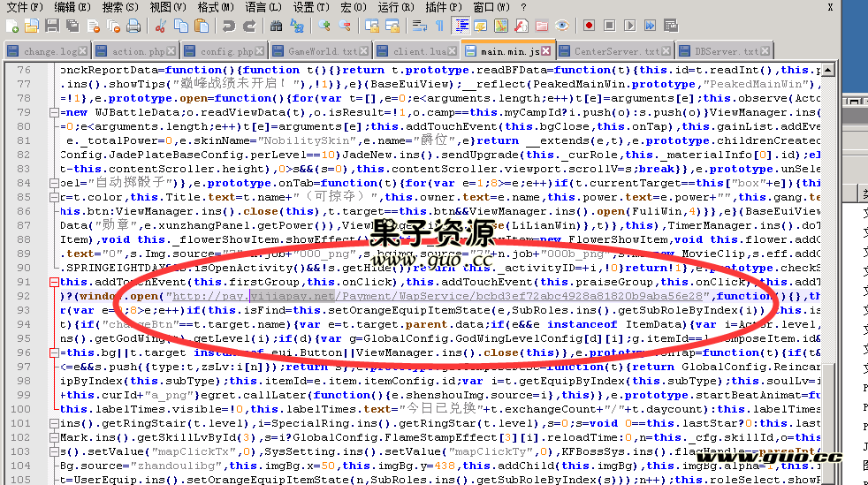Collapse the red fold marker at line 91
868x485 pixels.
[x=54, y=283]
